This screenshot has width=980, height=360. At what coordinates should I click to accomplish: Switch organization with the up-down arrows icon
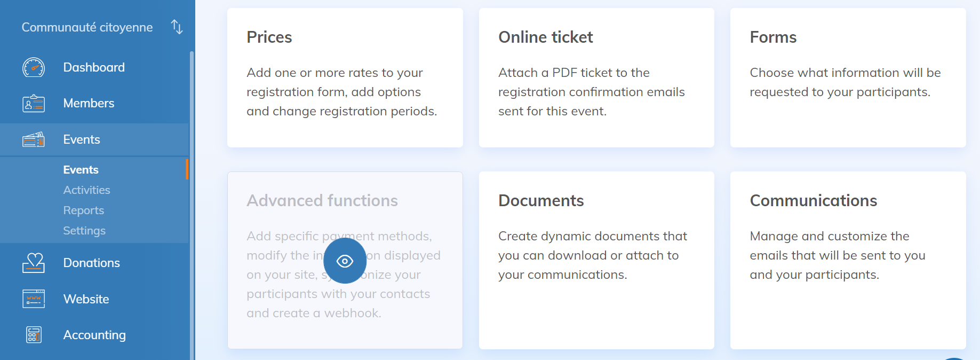tap(177, 27)
